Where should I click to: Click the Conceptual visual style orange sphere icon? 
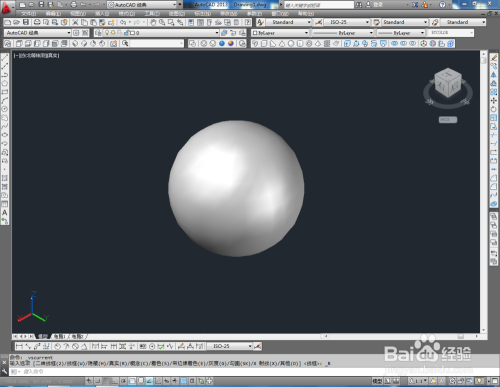231,44
